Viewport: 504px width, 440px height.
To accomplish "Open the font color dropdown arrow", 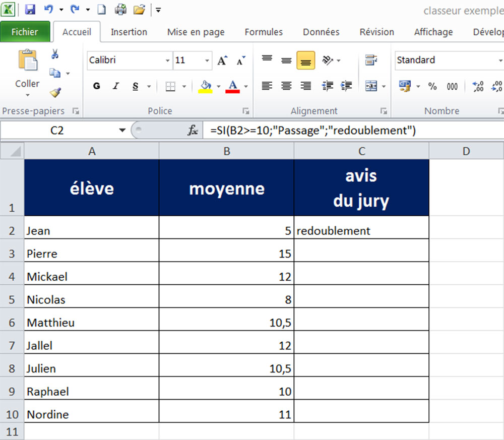I will coord(246,86).
